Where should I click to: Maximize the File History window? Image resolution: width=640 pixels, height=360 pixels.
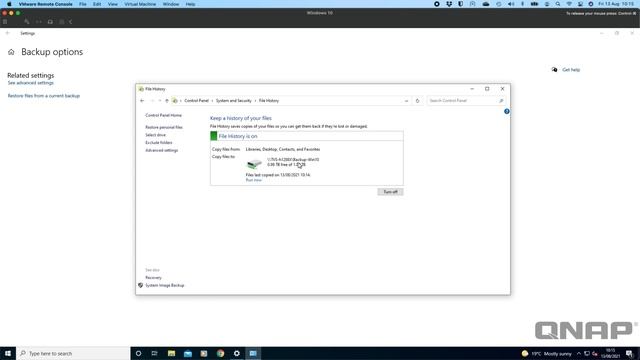coord(487,89)
